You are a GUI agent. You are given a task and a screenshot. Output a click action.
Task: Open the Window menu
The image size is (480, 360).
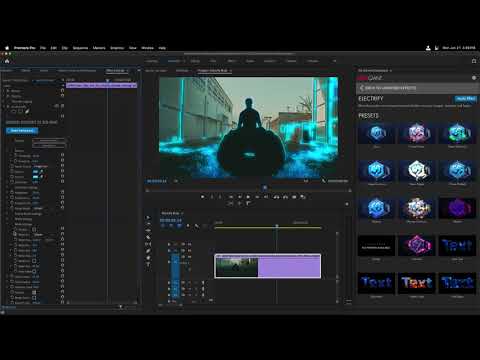tap(147, 48)
